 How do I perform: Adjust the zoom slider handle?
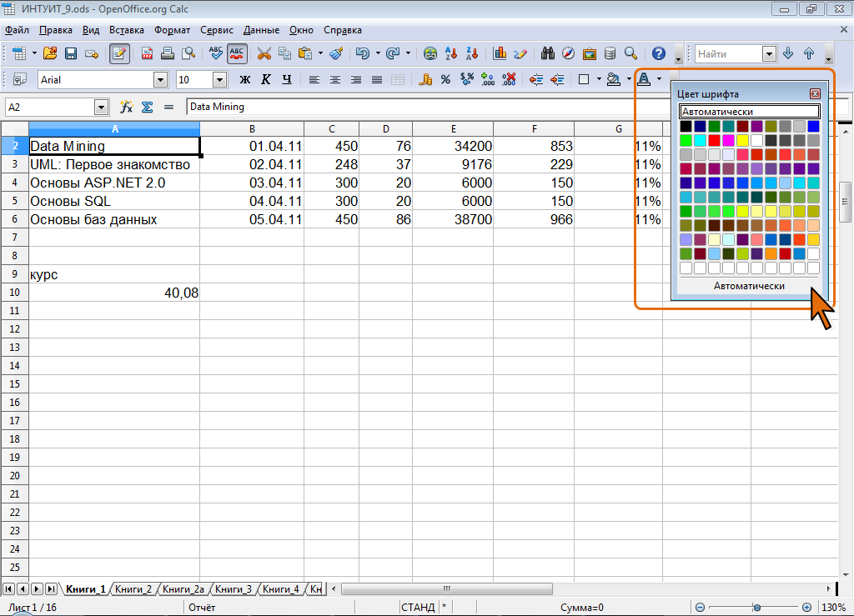click(756, 608)
